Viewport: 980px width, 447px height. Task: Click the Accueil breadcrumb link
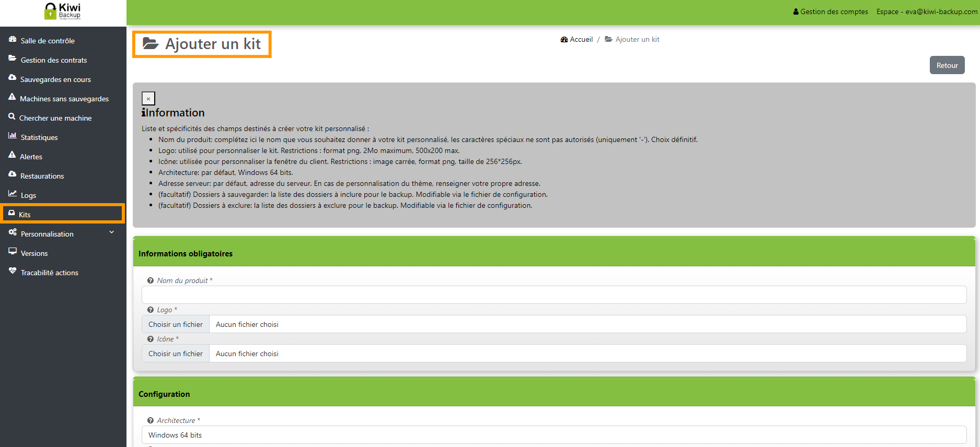pos(581,39)
